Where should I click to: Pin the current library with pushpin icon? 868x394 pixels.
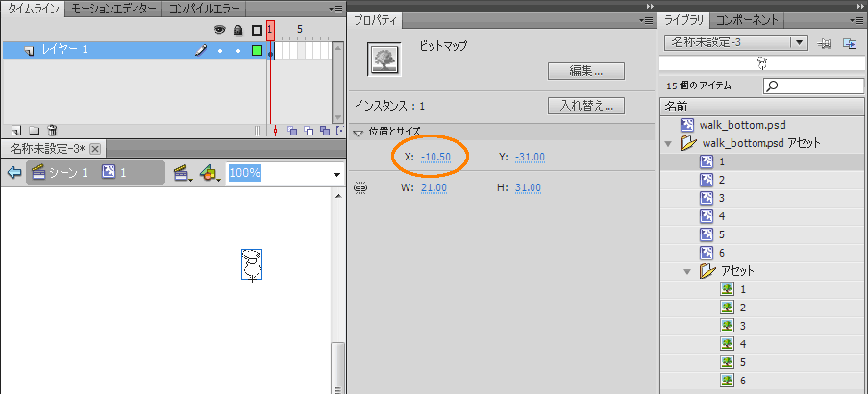click(x=825, y=43)
